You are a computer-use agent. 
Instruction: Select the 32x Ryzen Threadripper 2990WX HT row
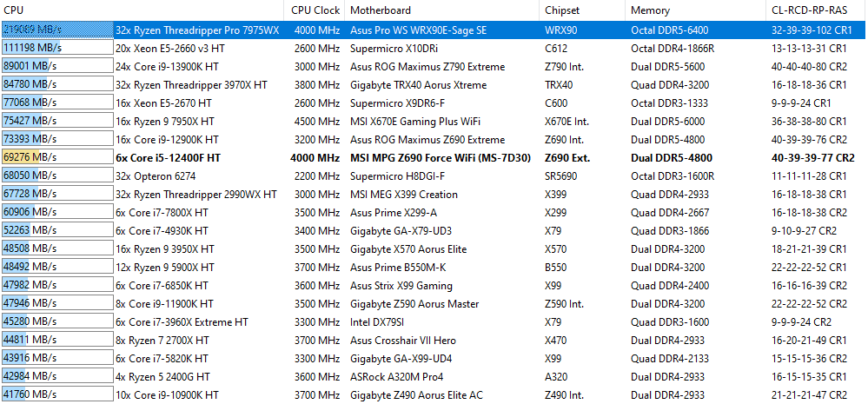click(x=434, y=195)
